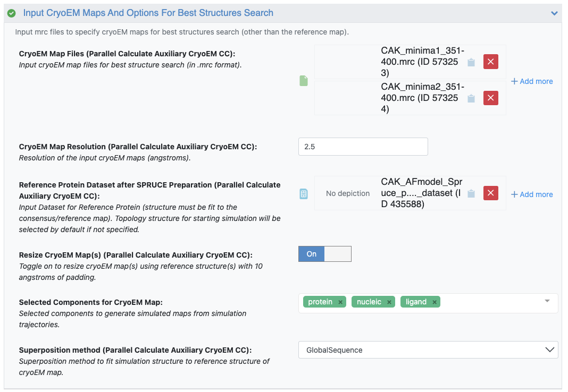Open the Superposition method GlobalSequence dropdown
The height and width of the screenshot is (392, 568).
[428, 350]
